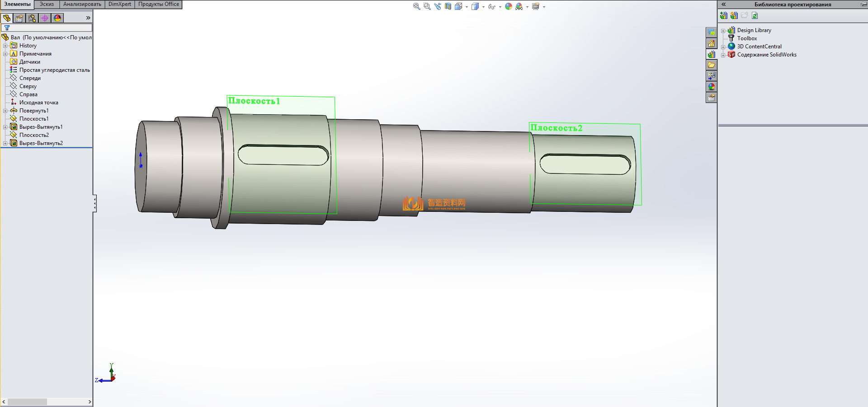Select the Previous View icon

pyautogui.click(x=437, y=6)
